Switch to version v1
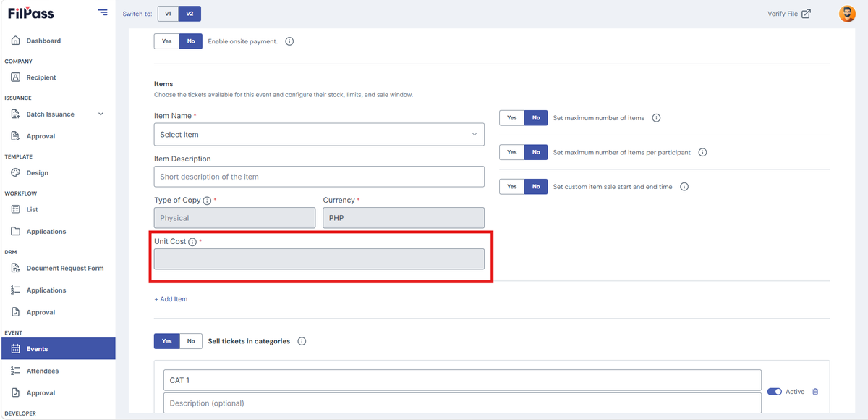Image resolution: width=868 pixels, height=420 pixels. tap(168, 14)
